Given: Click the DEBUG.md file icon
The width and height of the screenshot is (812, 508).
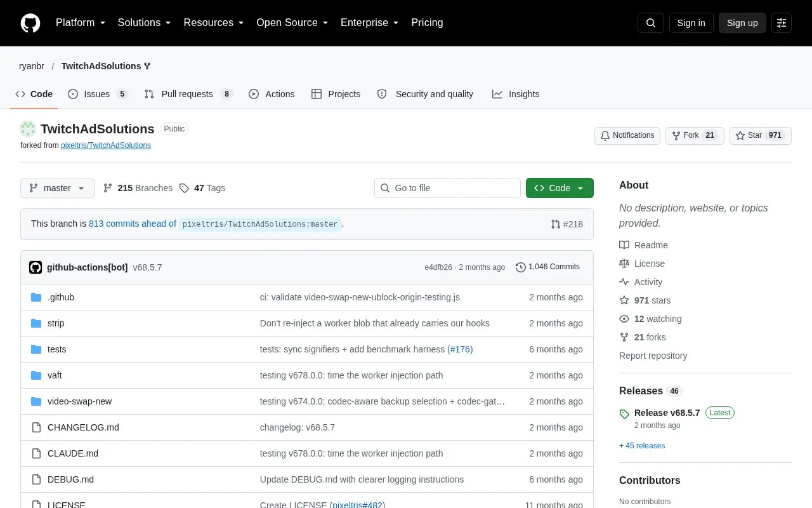Looking at the screenshot, I should point(36,479).
